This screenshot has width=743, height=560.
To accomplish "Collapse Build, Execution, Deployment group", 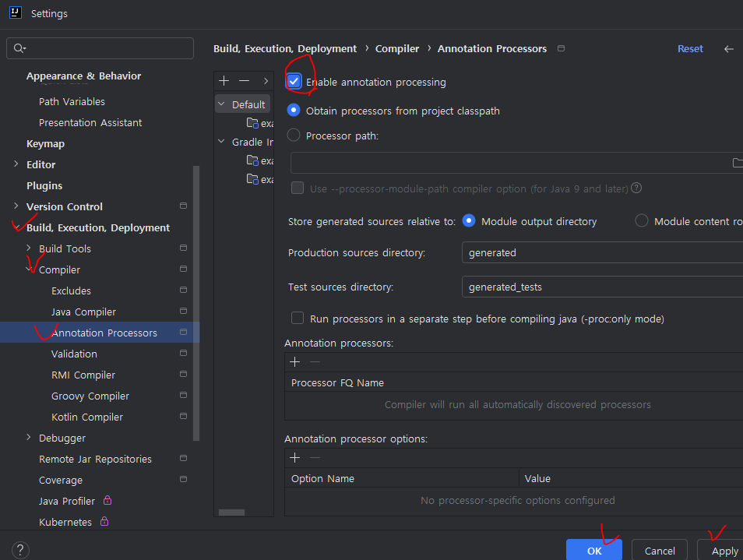I will pyautogui.click(x=17, y=227).
